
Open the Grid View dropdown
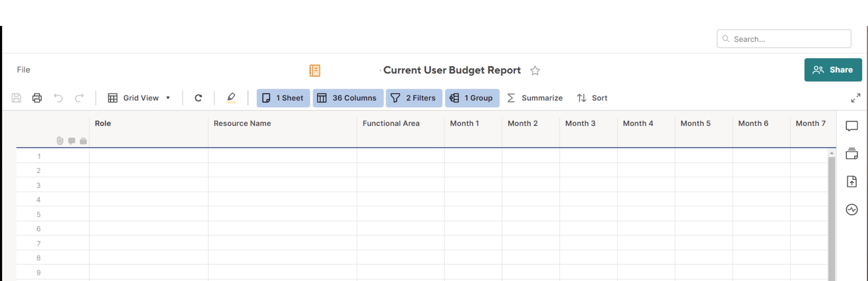139,98
